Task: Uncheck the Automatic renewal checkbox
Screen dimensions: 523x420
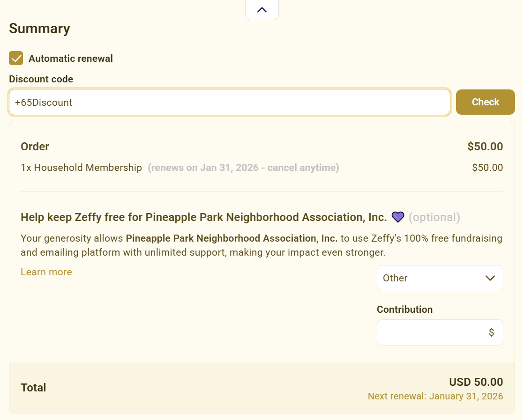Action: click(x=16, y=59)
